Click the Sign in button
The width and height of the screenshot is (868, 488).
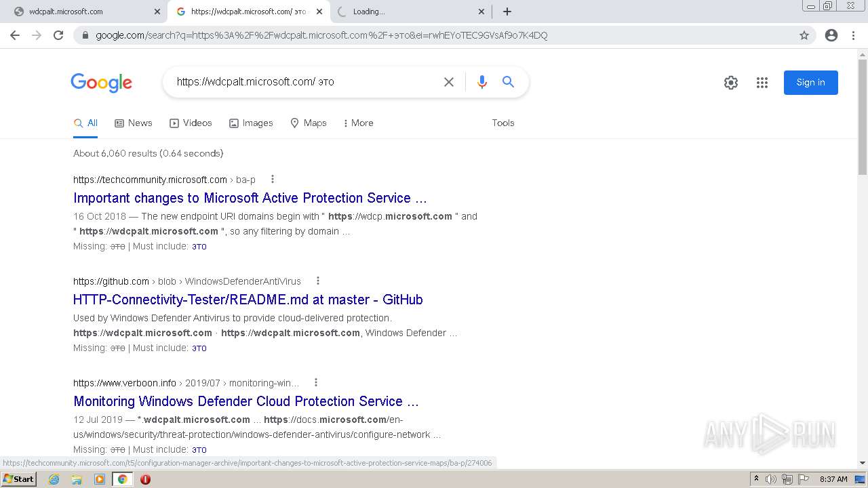pos(811,83)
